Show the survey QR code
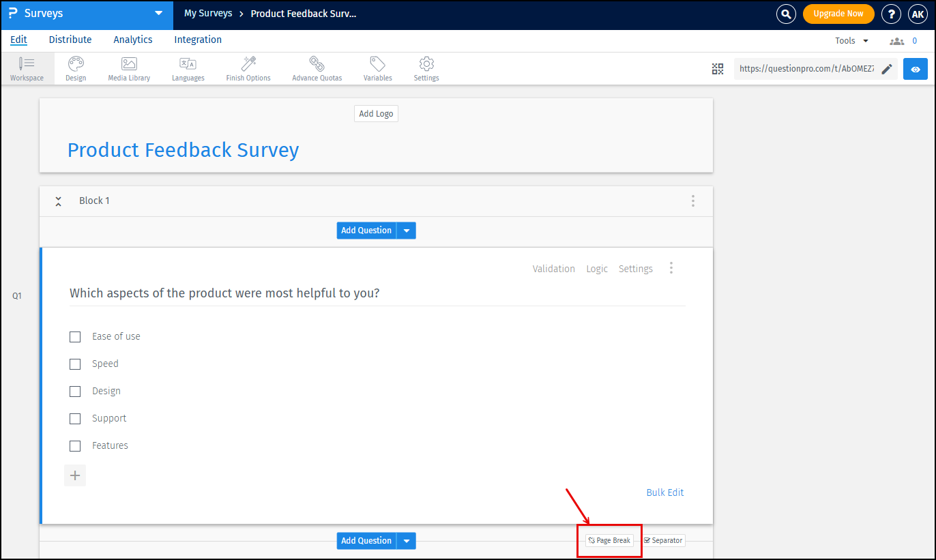 (x=717, y=69)
